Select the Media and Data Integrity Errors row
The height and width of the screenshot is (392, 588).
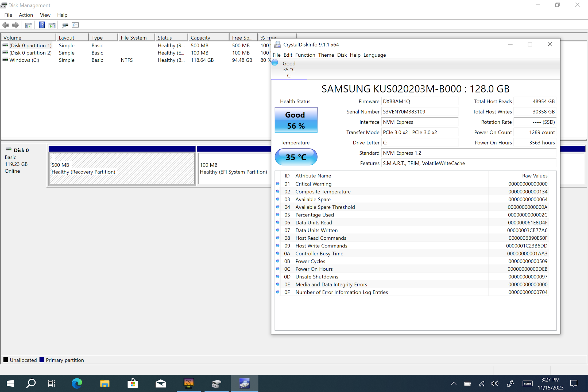[412, 284]
